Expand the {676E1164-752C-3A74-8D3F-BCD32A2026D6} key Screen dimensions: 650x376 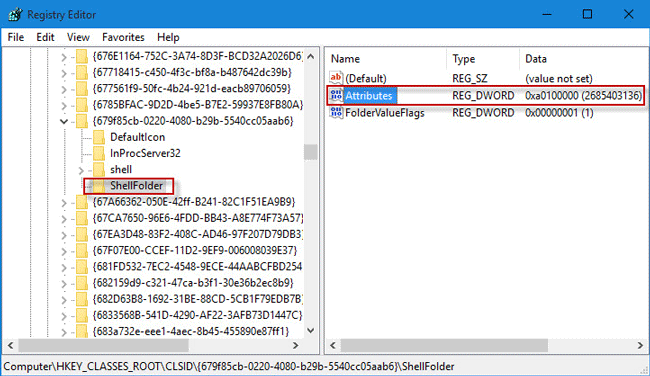pos(64,57)
